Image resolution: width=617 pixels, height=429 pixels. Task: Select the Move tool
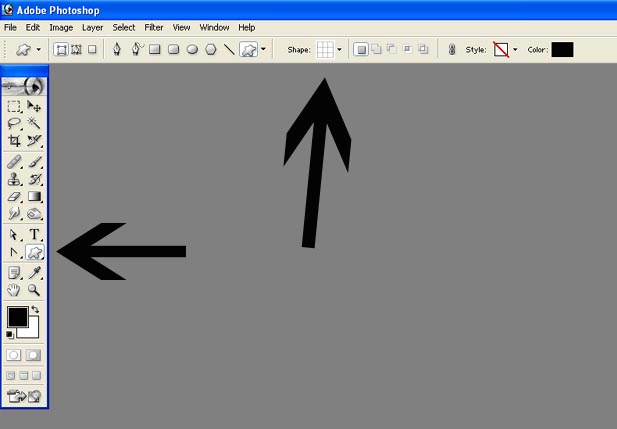click(x=34, y=106)
